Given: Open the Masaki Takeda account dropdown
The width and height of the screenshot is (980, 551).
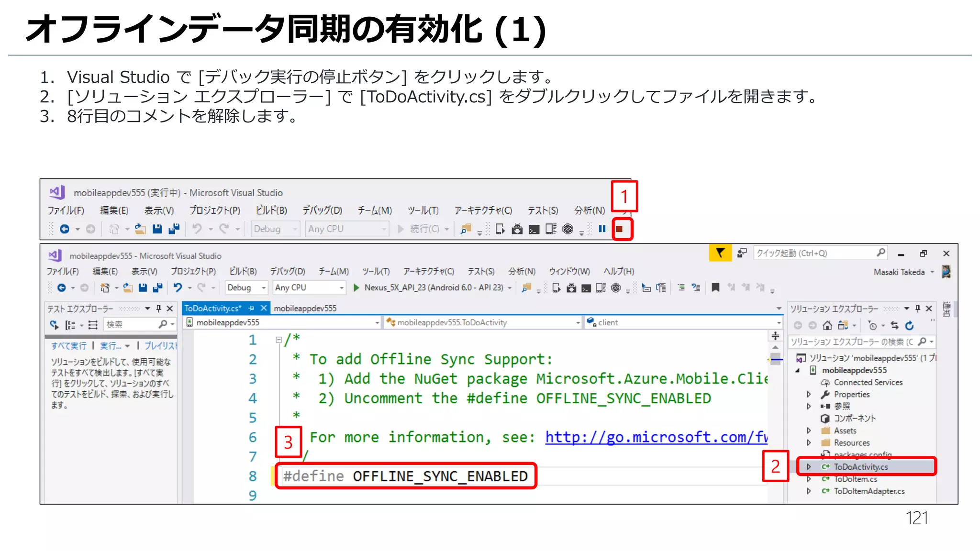Looking at the screenshot, I should (x=932, y=272).
